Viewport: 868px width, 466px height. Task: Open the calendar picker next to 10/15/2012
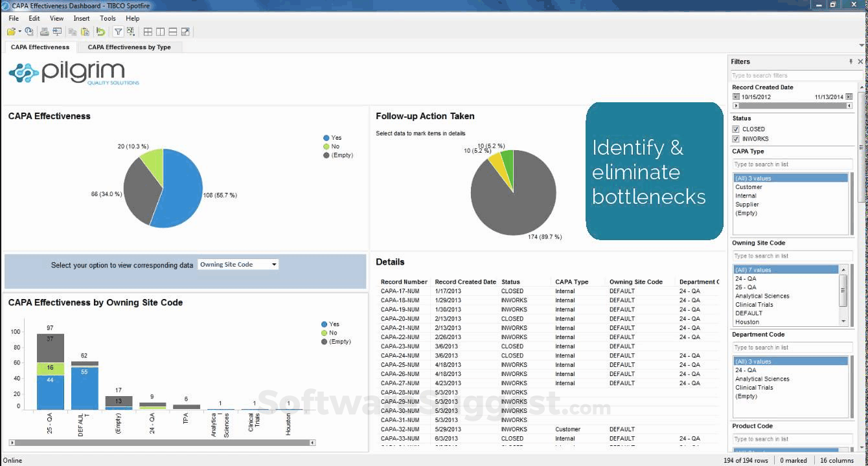click(x=736, y=96)
